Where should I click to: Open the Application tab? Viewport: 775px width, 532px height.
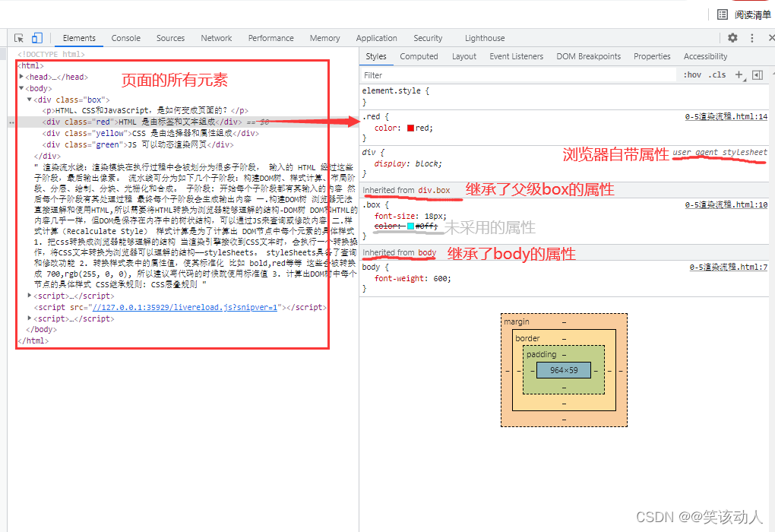[376, 38]
